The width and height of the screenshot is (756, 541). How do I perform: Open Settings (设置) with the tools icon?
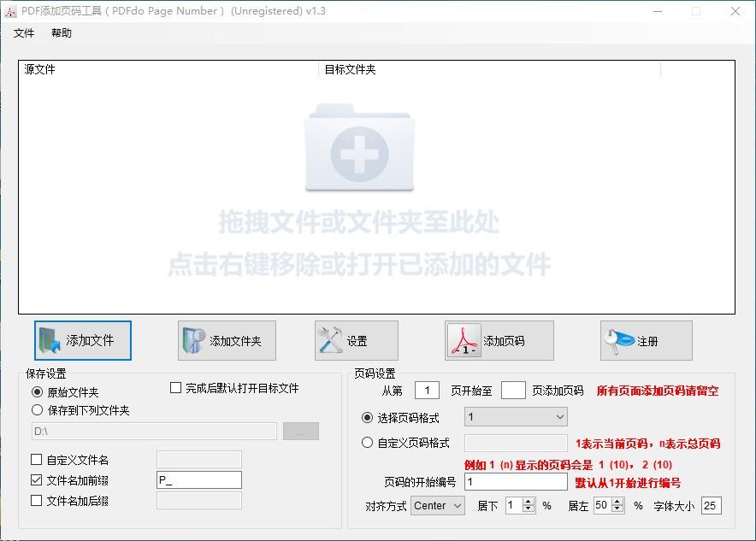(x=357, y=341)
